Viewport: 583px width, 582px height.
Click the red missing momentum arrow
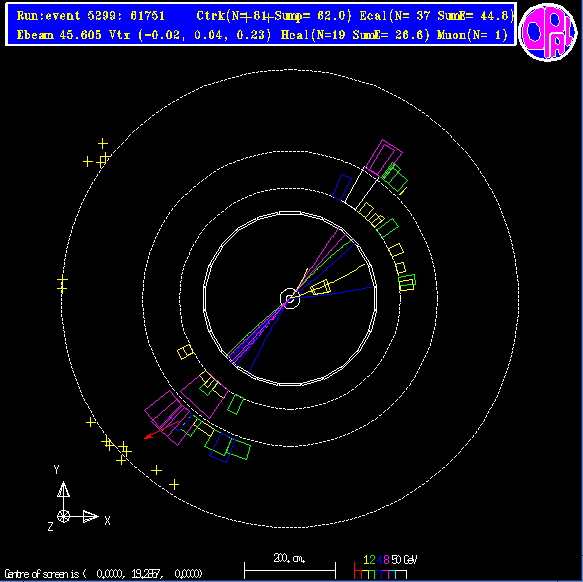[161, 430]
